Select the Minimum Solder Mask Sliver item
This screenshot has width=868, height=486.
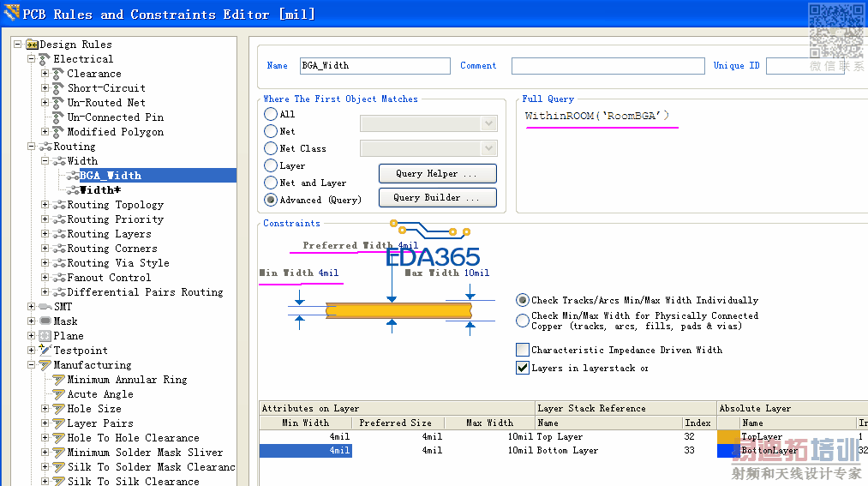pos(145,453)
